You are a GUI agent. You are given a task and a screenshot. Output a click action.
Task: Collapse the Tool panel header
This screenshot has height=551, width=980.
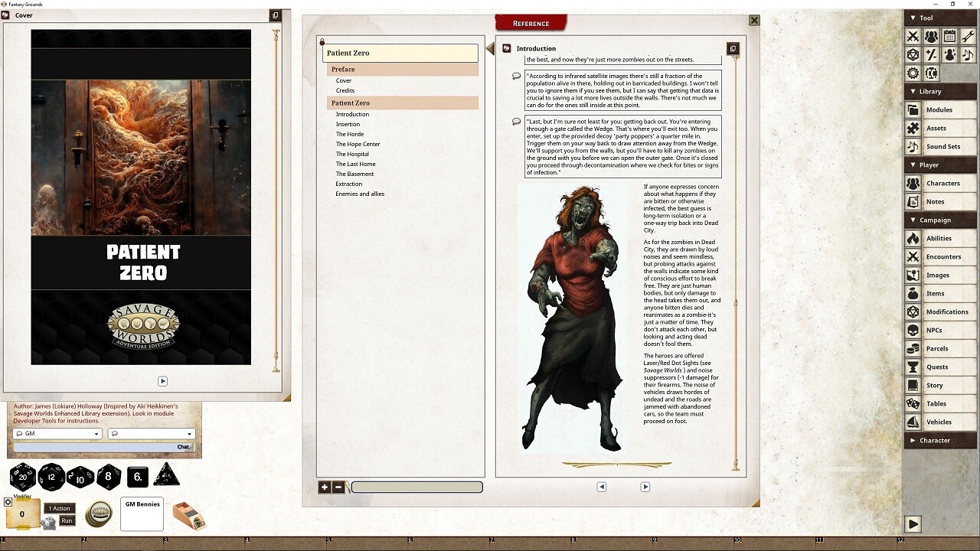913,17
